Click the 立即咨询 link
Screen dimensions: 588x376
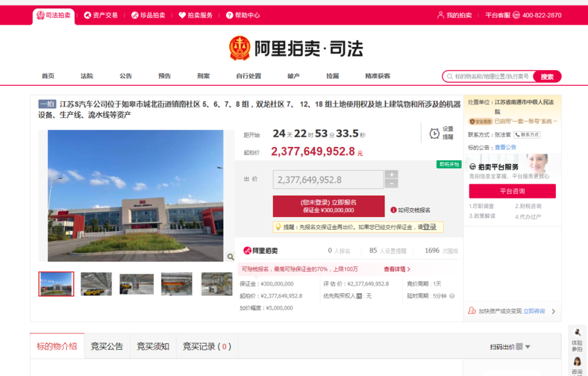coord(534,311)
